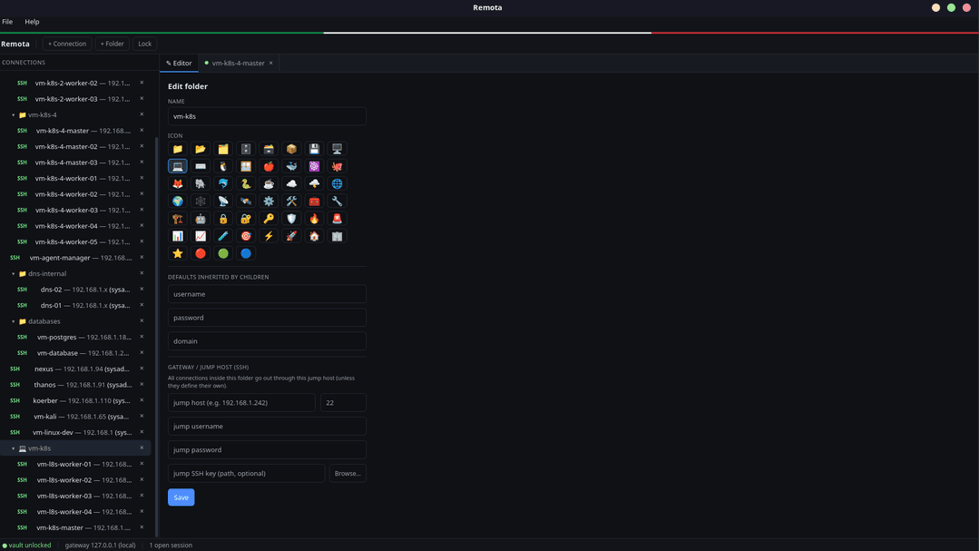Lock the vault
The width and height of the screenshot is (980, 551).
[145, 44]
